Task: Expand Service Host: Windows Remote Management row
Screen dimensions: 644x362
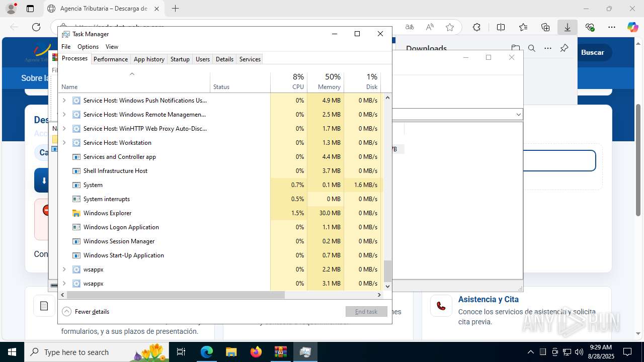Action: 64,115
